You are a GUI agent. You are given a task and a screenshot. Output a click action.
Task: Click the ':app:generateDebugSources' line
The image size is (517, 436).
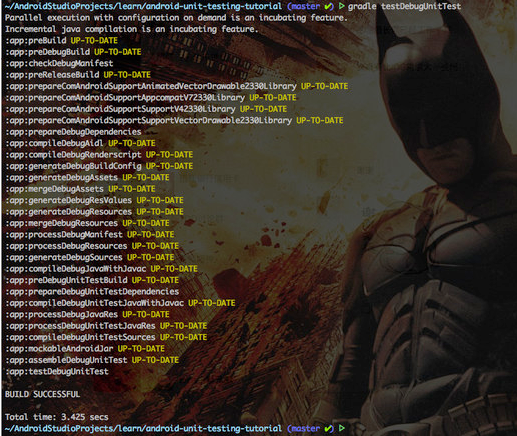point(89,257)
